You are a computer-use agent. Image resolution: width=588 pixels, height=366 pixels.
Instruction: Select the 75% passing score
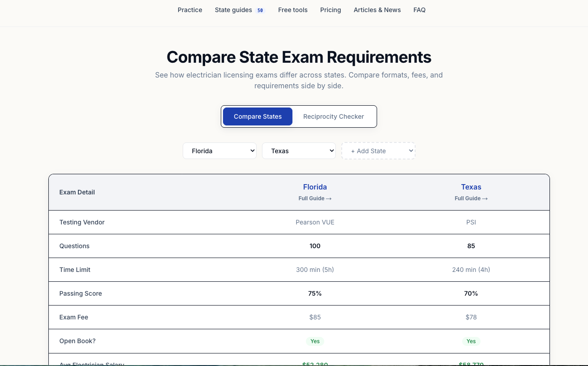click(315, 293)
